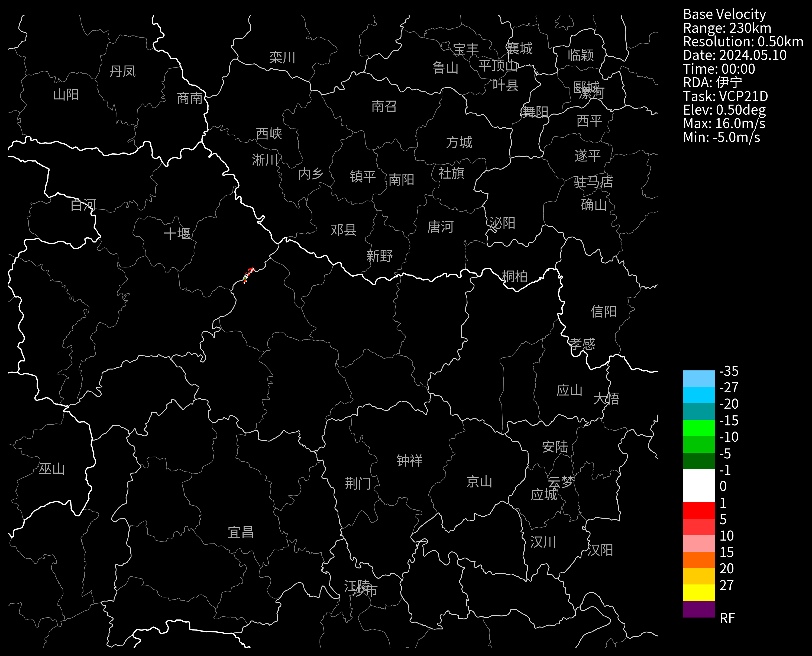812x656 pixels.
Task: Click the pure red legend swatch
Action: pyautogui.click(x=699, y=510)
